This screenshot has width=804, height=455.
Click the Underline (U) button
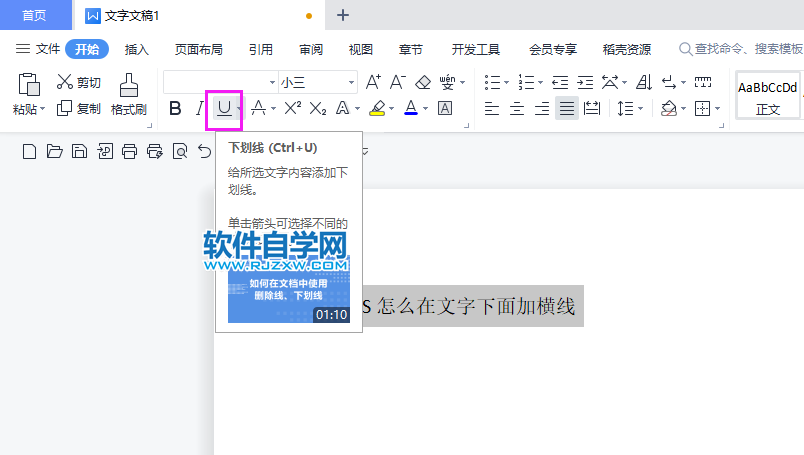[224, 108]
